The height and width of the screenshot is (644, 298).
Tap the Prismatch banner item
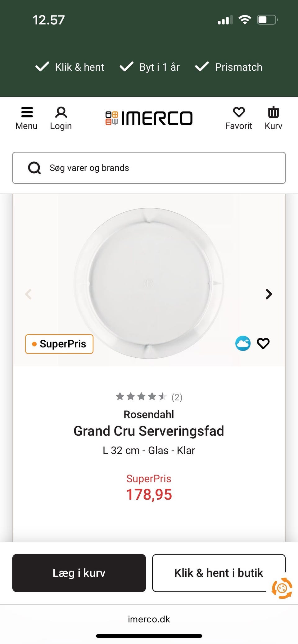[x=229, y=67]
